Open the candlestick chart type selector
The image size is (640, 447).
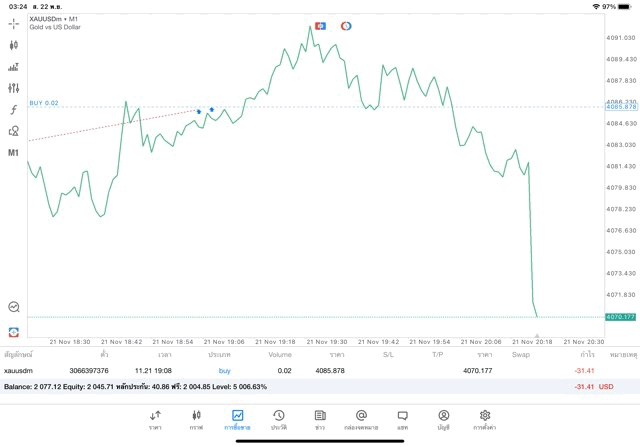coord(14,45)
